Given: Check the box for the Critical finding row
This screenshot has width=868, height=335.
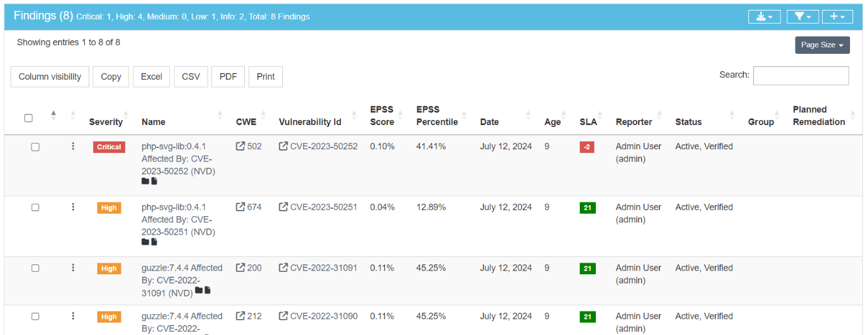Looking at the screenshot, I should coord(35,147).
